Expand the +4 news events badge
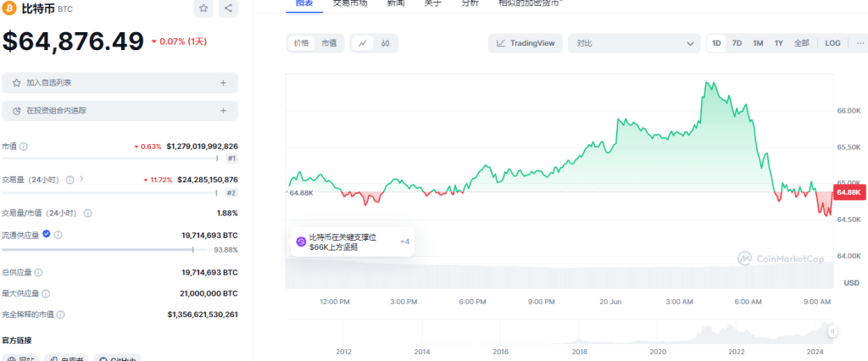Image resolution: width=868 pixels, height=361 pixels. [404, 242]
